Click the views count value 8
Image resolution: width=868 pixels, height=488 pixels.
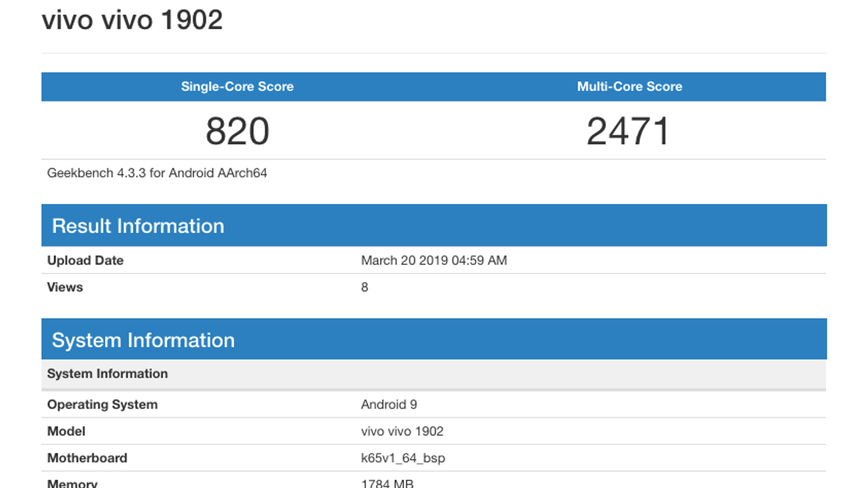(x=365, y=287)
